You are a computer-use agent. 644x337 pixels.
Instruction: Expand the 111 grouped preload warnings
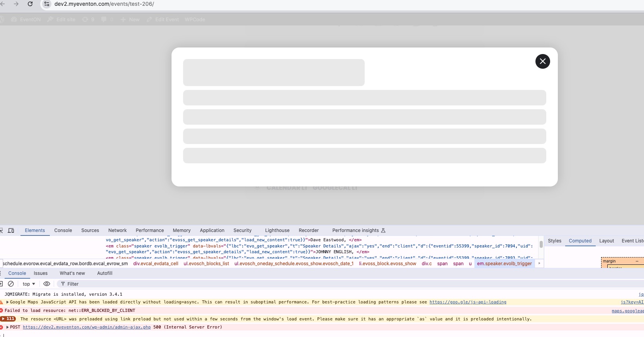(8, 319)
